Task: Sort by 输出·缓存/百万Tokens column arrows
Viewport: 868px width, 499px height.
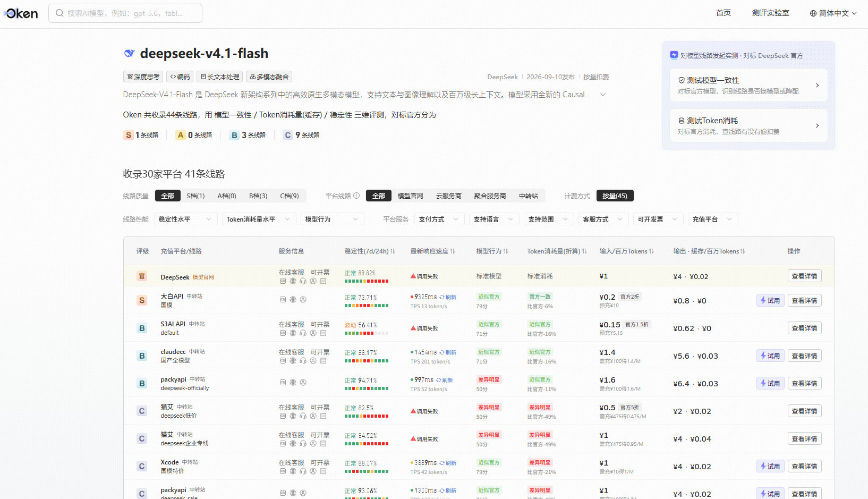Action: tap(743, 251)
